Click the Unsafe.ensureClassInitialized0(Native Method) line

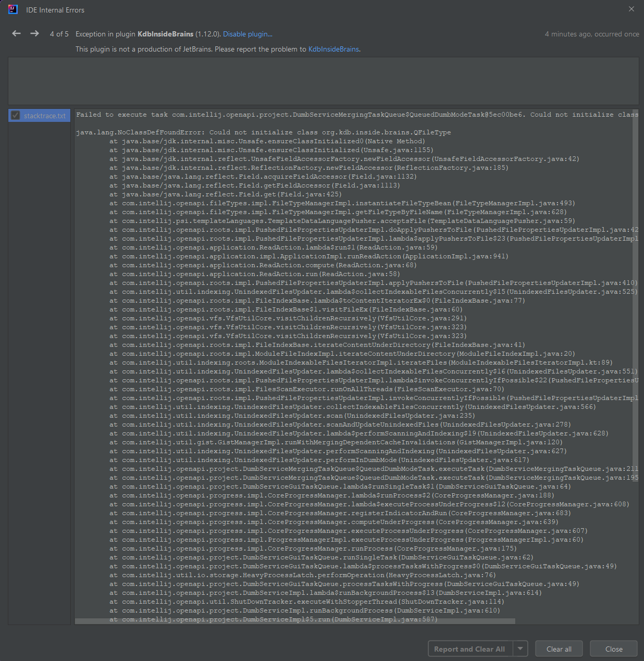267,141
